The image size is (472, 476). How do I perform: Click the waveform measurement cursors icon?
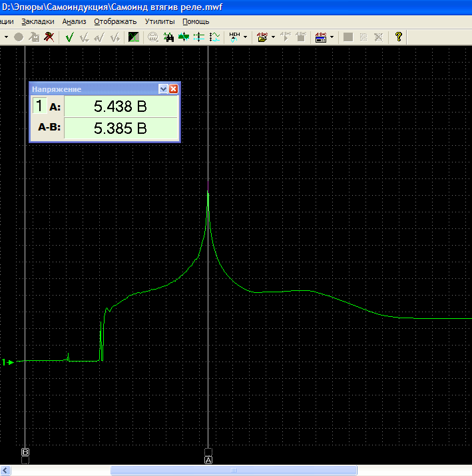point(214,37)
